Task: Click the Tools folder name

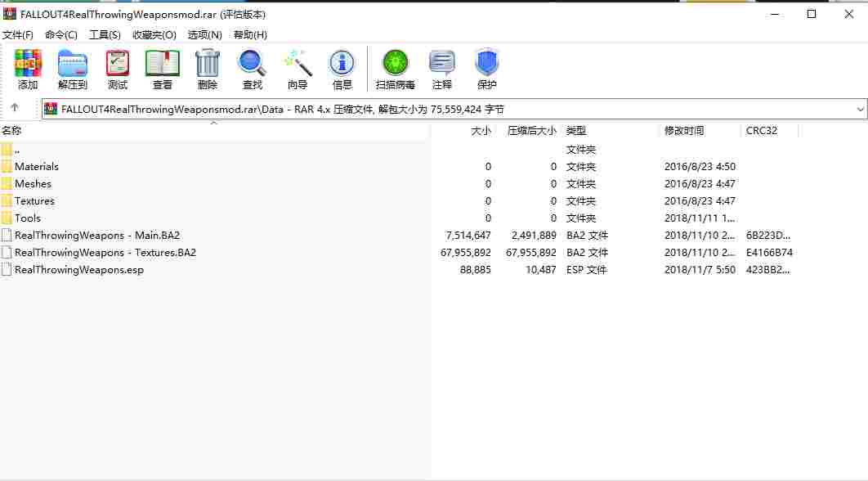Action: 28,218
